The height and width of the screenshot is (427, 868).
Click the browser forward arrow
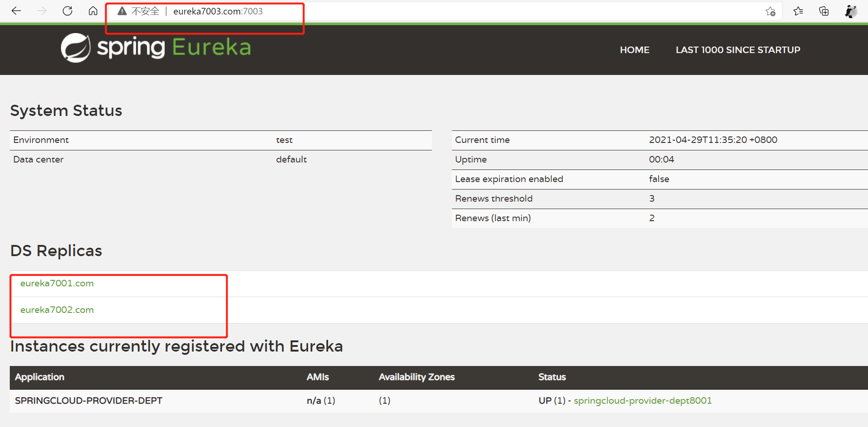pos(42,11)
